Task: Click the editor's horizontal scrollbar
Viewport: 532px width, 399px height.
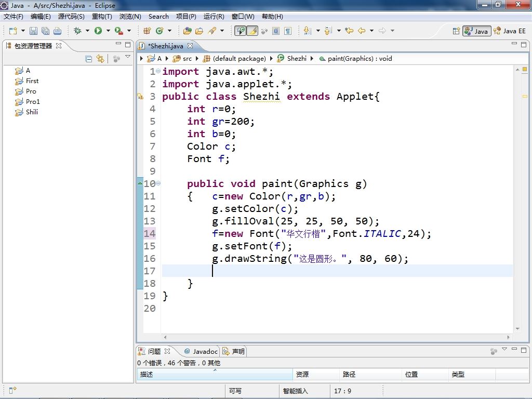Action: click(x=338, y=337)
